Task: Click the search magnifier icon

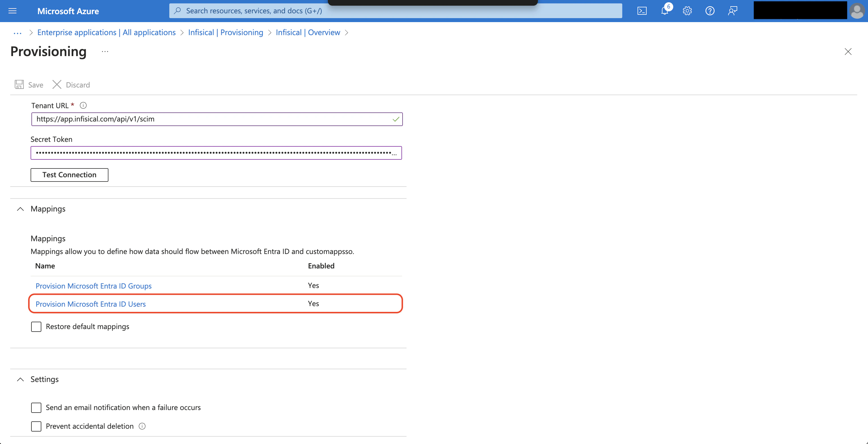Action: coord(178,11)
